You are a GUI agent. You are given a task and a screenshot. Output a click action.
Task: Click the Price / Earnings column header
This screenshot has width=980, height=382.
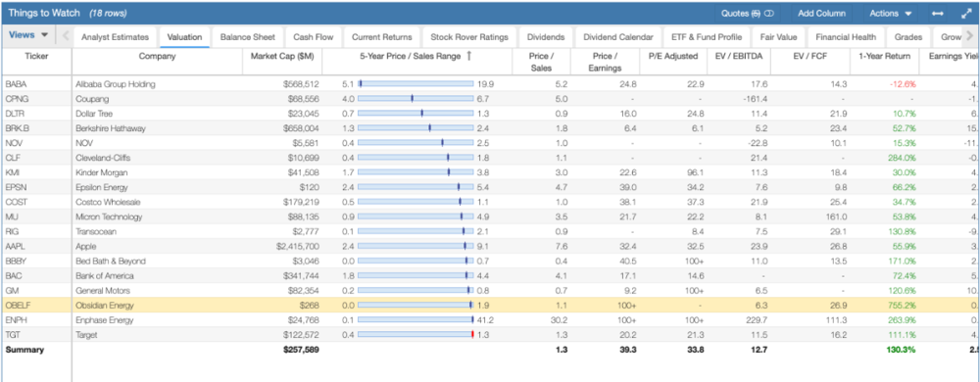605,62
